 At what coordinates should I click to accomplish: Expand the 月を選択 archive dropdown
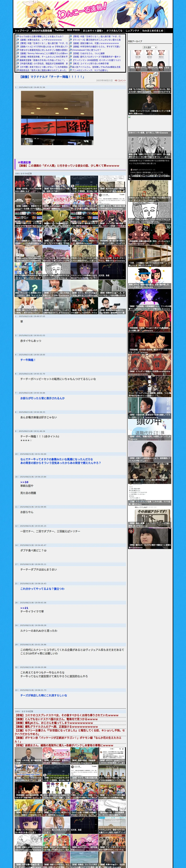click(x=150, y=47)
